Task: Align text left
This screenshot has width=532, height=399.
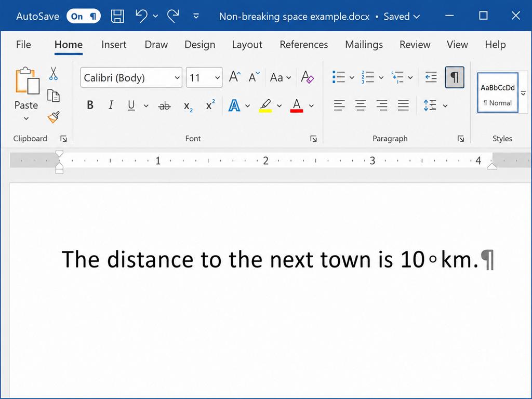Action: click(339, 105)
